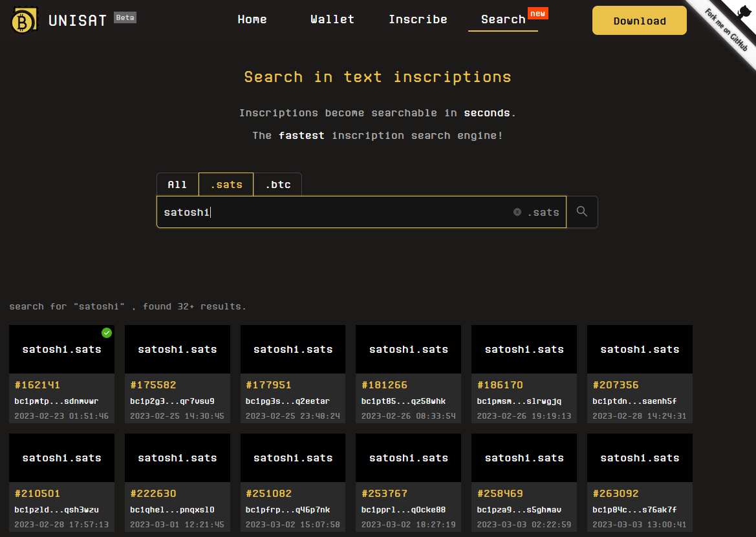Click the Beta badge next to UNISAT
Screen dimensions: 756x537
click(125, 18)
